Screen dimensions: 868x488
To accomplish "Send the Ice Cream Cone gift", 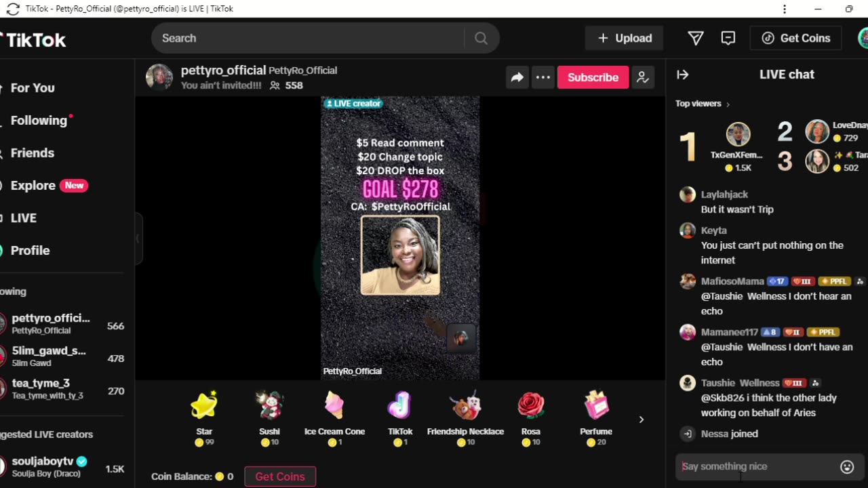I will tap(334, 418).
